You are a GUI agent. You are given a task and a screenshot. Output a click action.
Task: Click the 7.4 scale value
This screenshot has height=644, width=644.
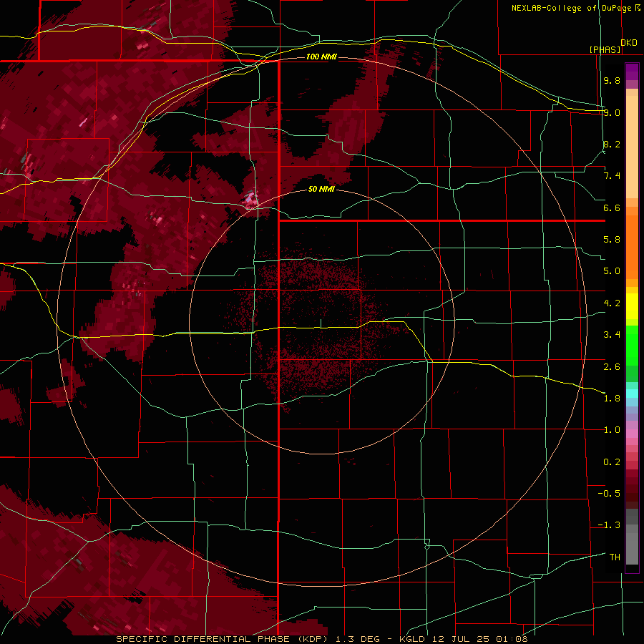[x=612, y=176]
